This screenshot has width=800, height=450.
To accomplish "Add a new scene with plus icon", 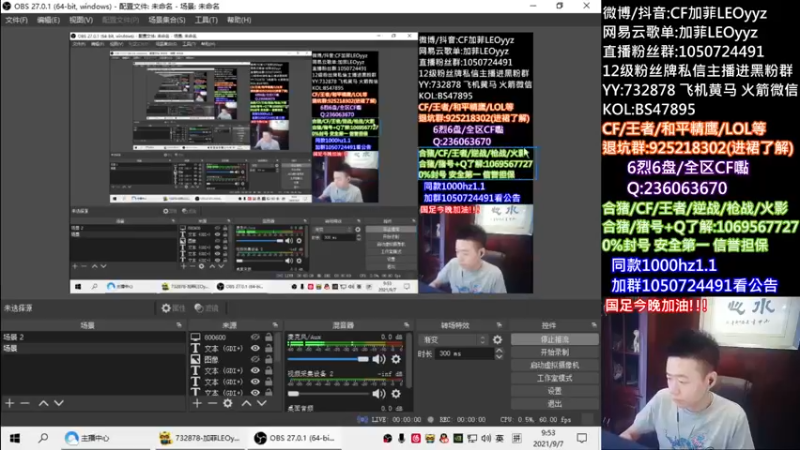I will [x=10, y=403].
